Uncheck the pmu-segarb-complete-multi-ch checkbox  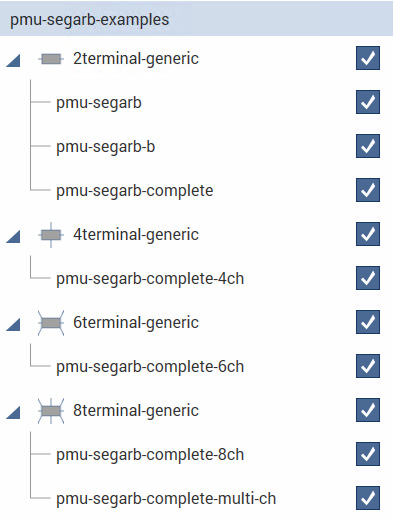368,498
